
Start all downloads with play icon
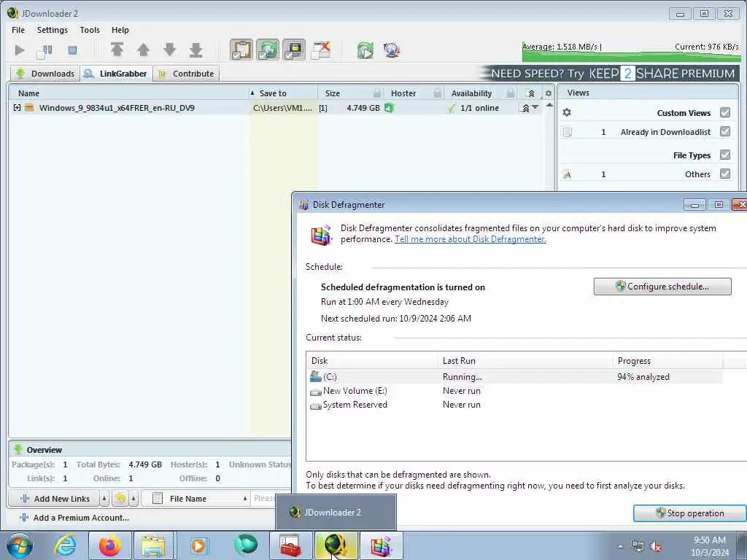[x=20, y=50]
